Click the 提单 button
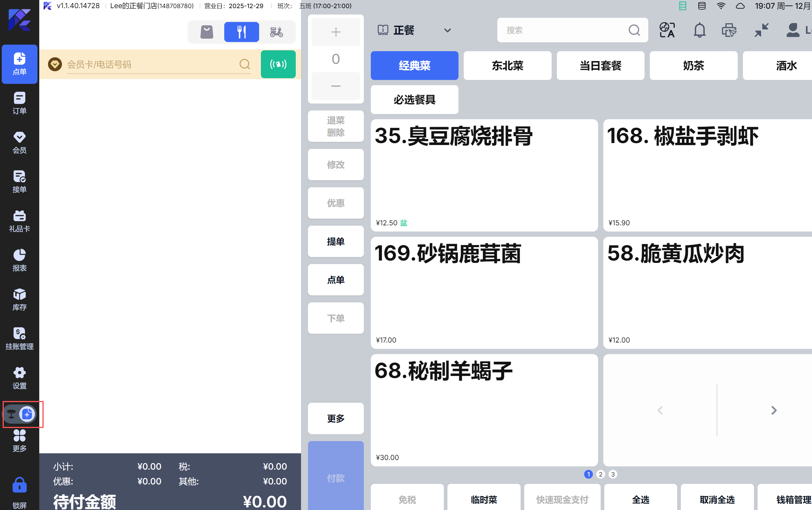812x510 pixels. click(336, 241)
